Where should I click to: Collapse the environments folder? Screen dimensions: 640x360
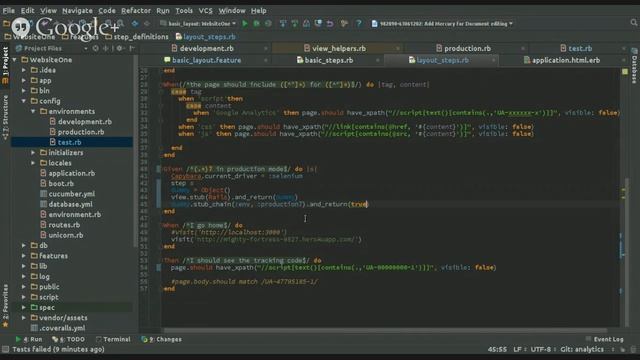pos(33,111)
